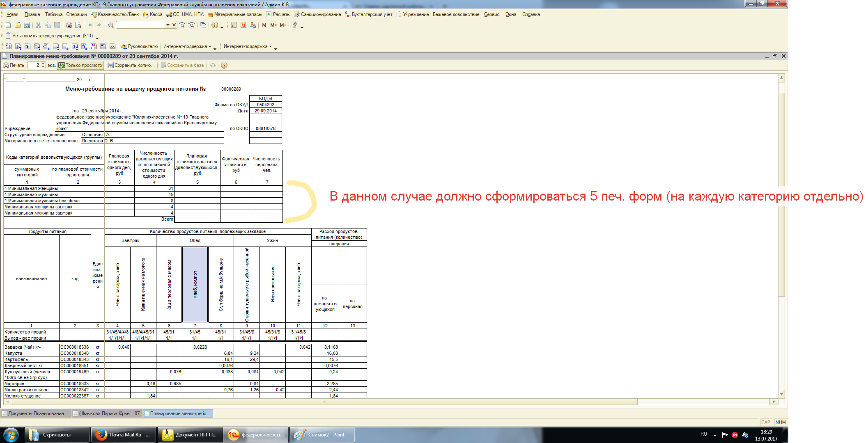The image size is (868, 443).
Task: Open the calendar icon in toolbar
Action: point(243,25)
